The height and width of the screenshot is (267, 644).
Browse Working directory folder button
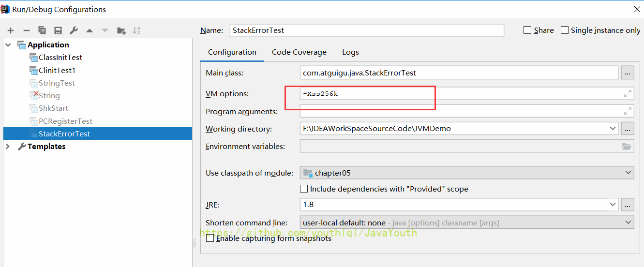point(628,129)
